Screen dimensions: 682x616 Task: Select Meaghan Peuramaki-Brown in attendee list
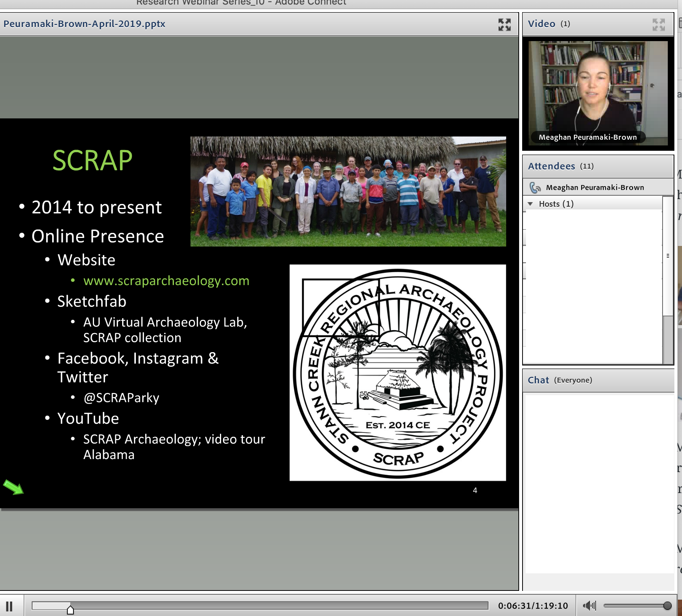(x=594, y=187)
